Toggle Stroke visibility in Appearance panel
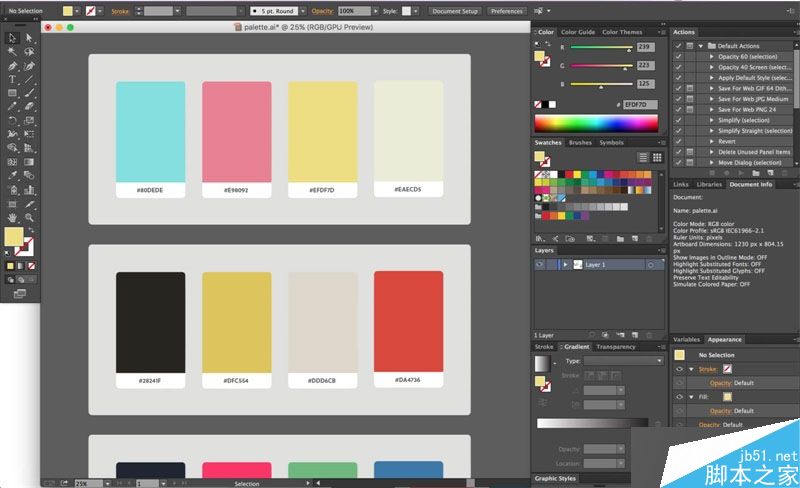 pyautogui.click(x=679, y=369)
